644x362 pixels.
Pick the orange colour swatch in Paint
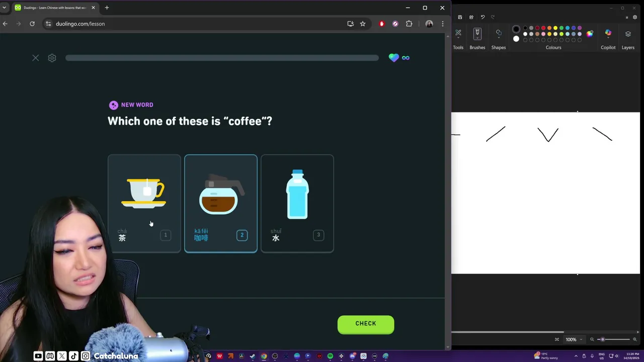pyautogui.click(x=549, y=28)
